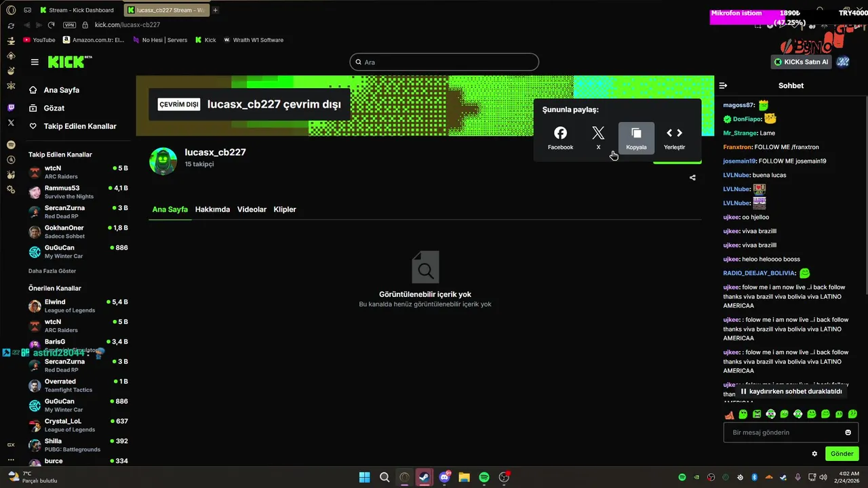Switch to Stream - Kick Dashboard browser tab
This screenshot has height=488, width=868.
77,10
